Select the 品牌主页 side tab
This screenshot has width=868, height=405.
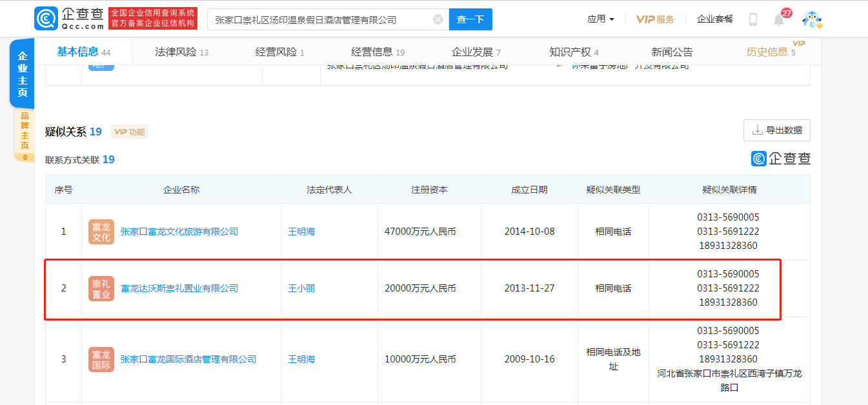pyautogui.click(x=25, y=135)
